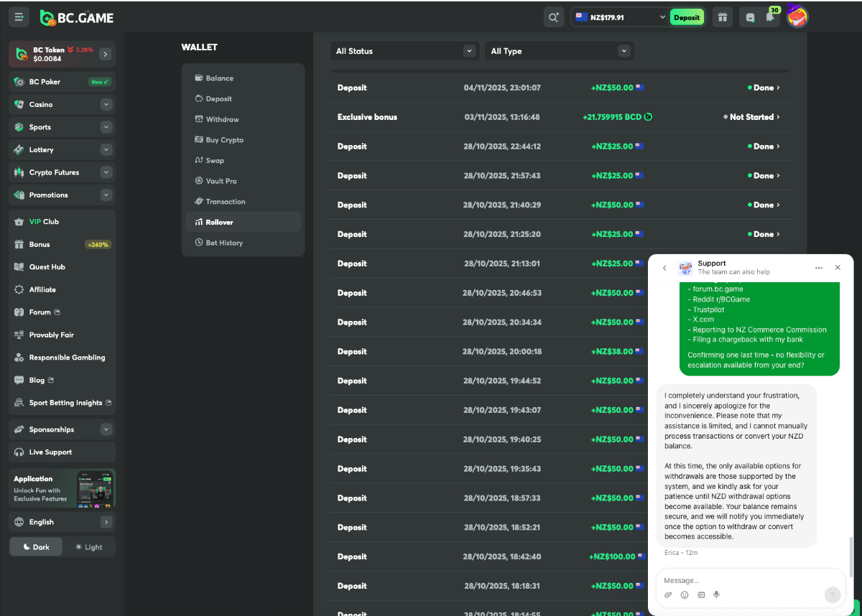Open the All Status filter dropdown

pyautogui.click(x=404, y=51)
